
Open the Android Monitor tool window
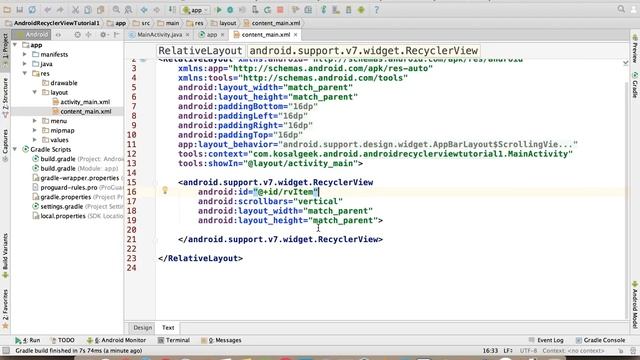[x=116, y=340]
